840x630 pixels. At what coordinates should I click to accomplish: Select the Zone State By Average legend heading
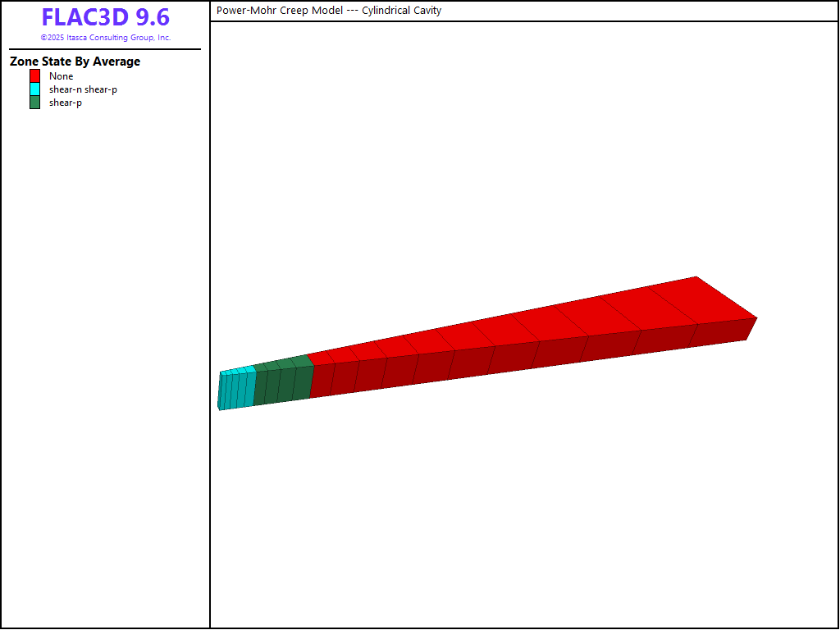click(75, 62)
